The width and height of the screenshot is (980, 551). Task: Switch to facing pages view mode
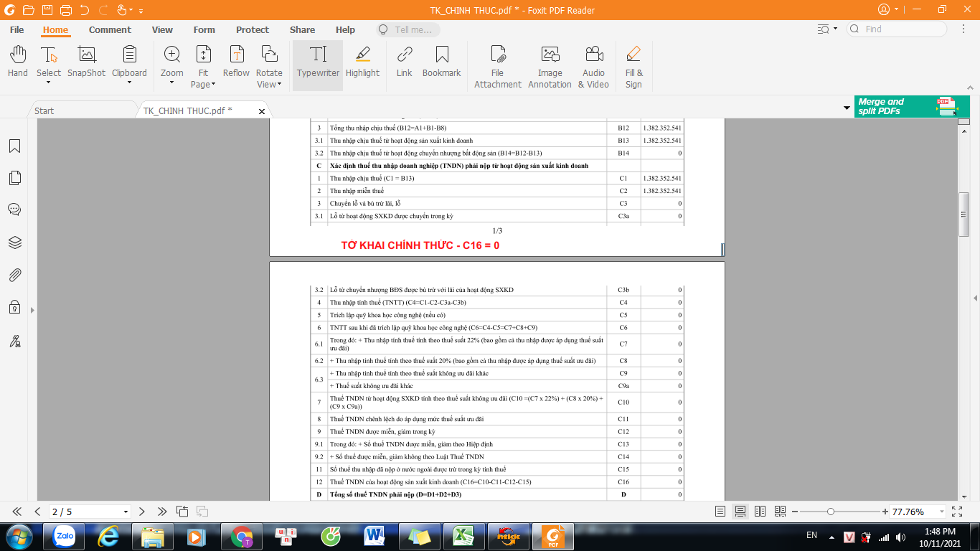[x=760, y=512]
